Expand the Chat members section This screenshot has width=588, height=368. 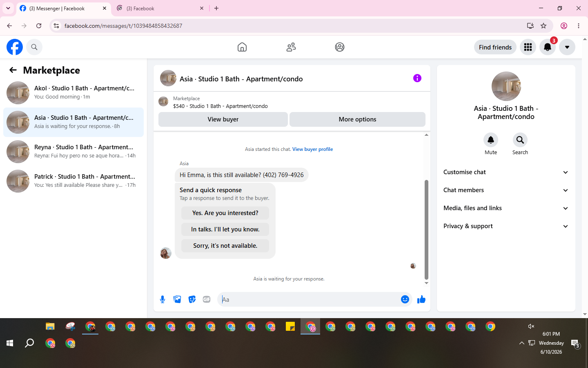(506, 190)
